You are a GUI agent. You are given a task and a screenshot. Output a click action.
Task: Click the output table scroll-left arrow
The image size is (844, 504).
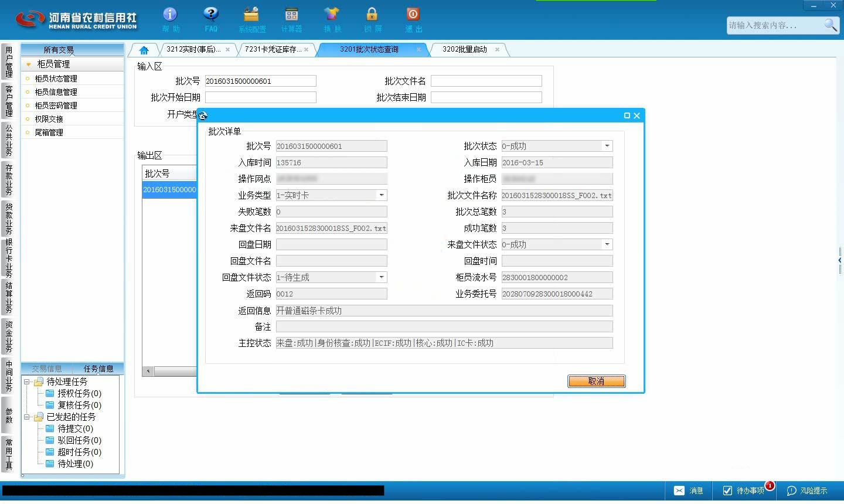[148, 371]
